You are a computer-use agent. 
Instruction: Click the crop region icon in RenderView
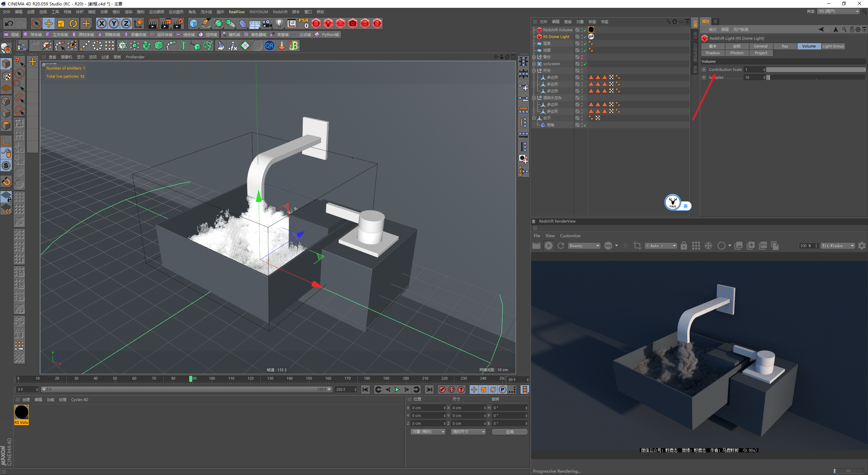637,246
